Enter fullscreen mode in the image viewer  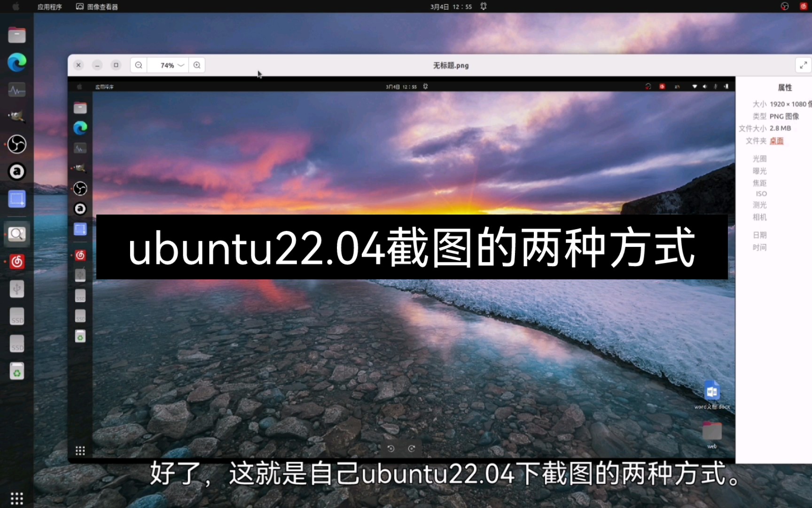[803, 65]
